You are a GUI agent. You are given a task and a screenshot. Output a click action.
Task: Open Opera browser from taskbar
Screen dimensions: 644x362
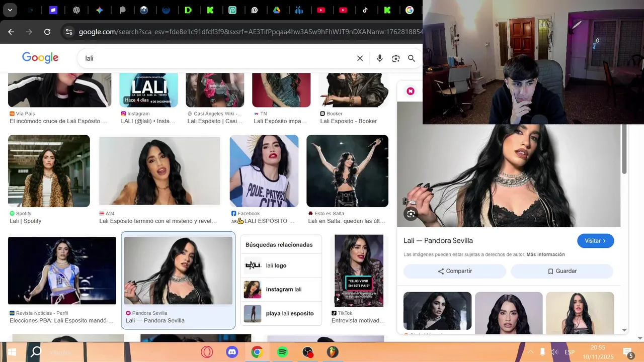click(207, 352)
